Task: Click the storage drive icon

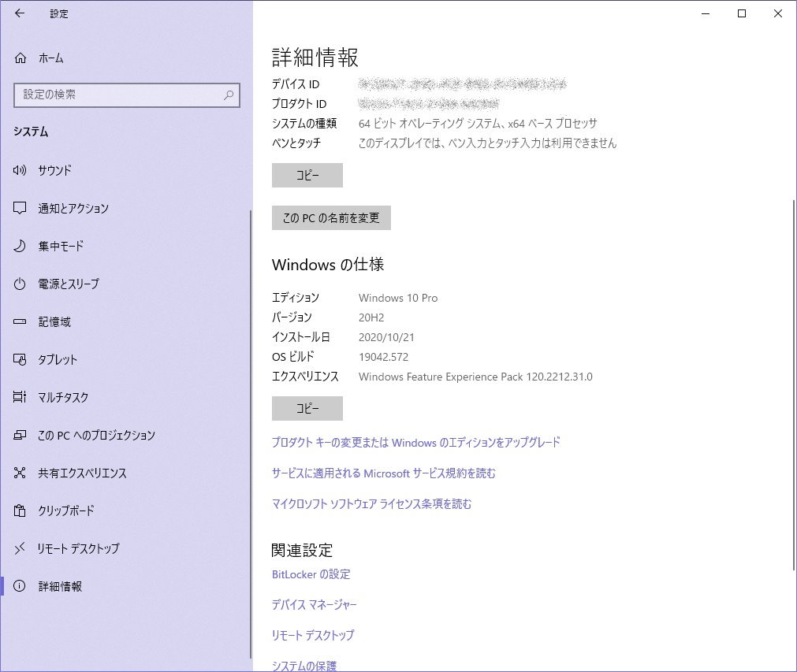Action: [x=20, y=321]
